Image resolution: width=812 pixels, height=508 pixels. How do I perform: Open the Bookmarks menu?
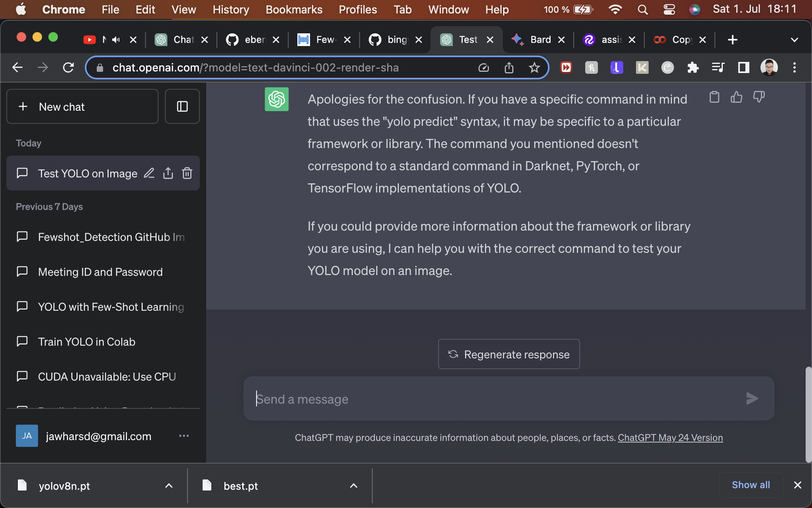pyautogui.click(x=294, y=10)
